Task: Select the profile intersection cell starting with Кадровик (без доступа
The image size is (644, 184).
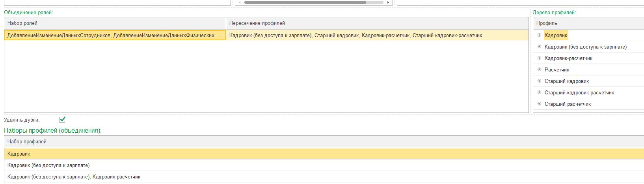Action: (x=377, y=35)
